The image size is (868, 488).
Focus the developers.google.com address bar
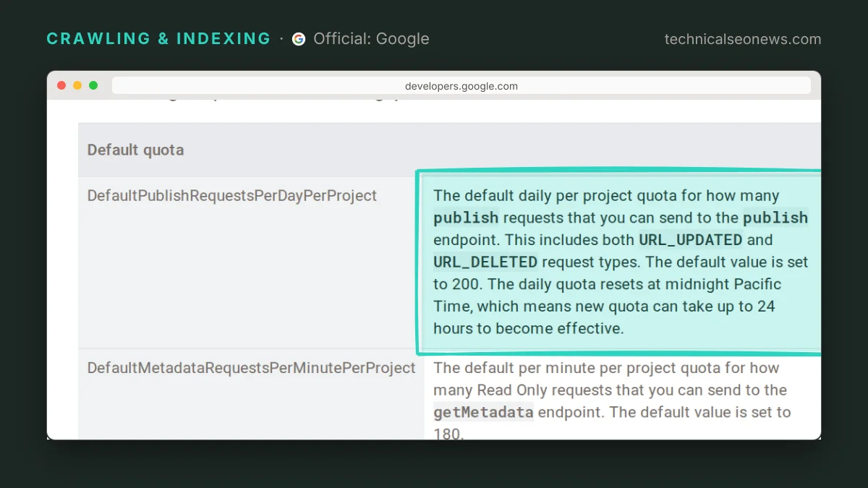(461, 85)
